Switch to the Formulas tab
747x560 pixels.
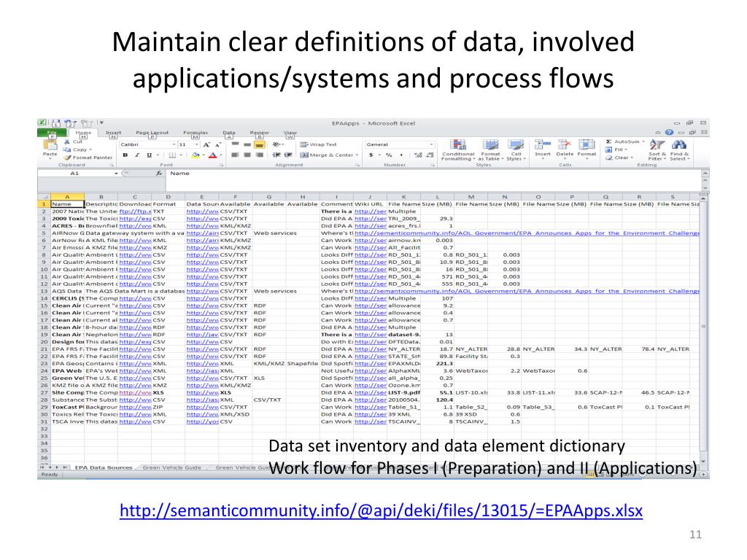click(196, 133)
